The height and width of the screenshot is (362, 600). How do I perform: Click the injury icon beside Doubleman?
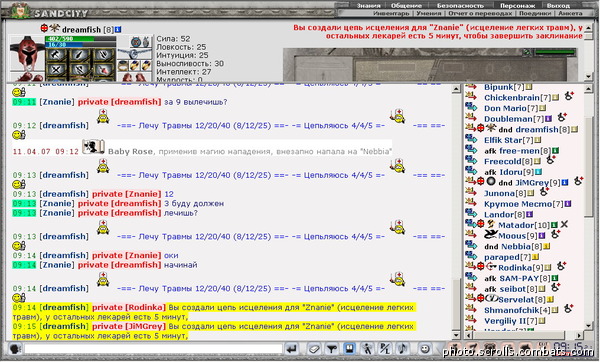pos(562,117)
